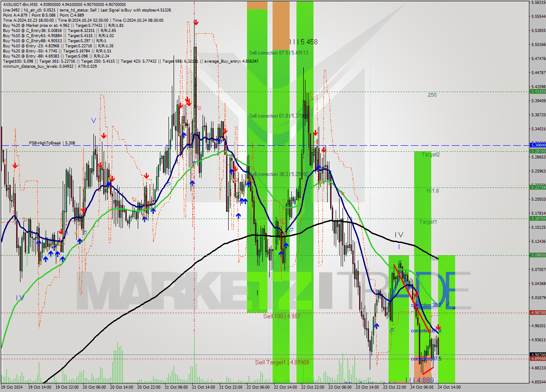546x392 pixels.
Task: Select the blue 'correction 87.5' label
Action: click(x=426, y=359)
